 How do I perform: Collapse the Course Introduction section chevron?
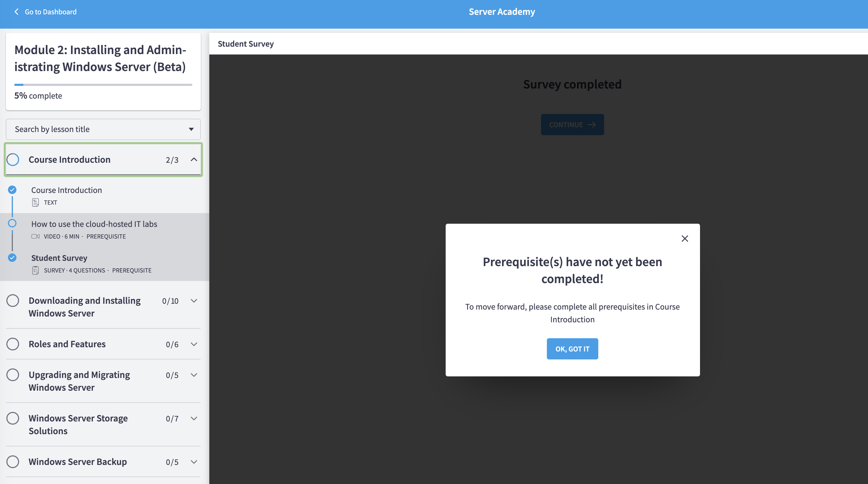tap(194, 159)
